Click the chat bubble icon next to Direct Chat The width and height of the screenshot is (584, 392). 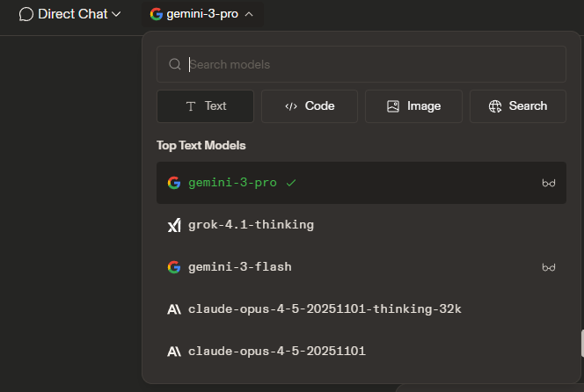26,14
